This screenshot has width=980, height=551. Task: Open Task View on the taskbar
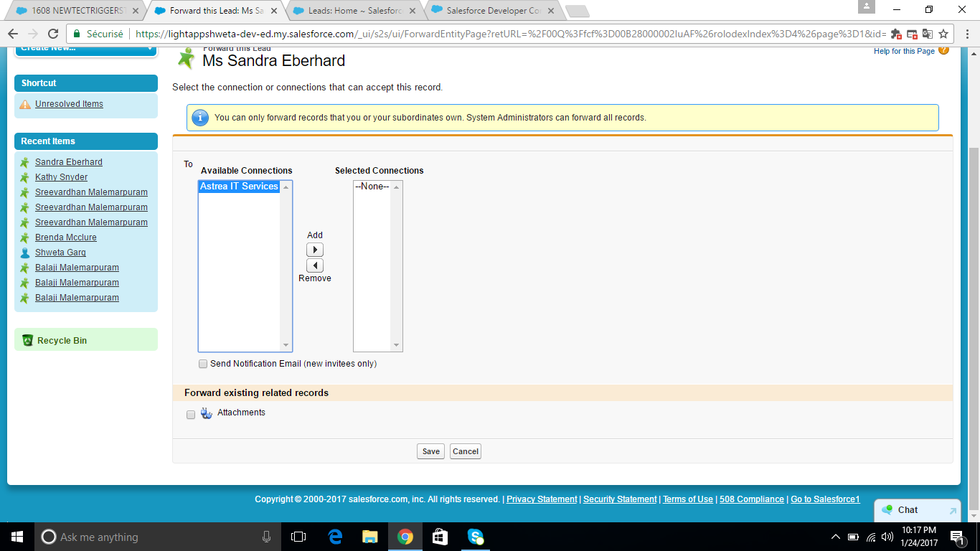coord(298,537)
